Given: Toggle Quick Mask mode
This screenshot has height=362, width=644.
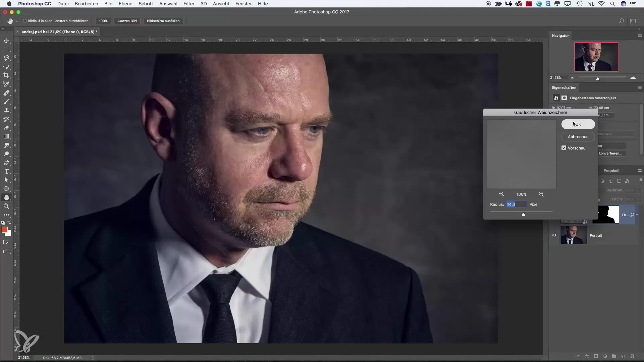Looking at the screenshot, I should [x=6, y=242].
